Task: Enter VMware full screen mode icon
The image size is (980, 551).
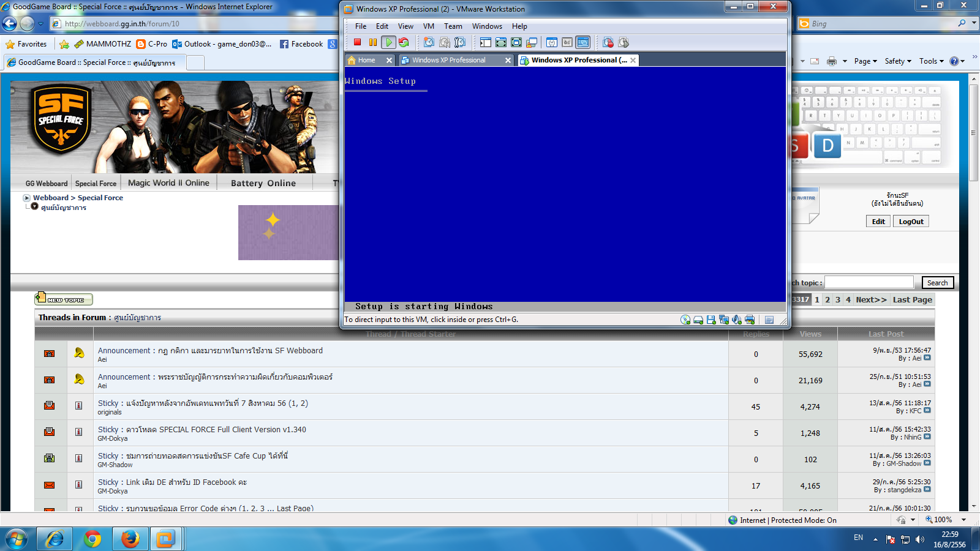Action: [x=516, y=42]
